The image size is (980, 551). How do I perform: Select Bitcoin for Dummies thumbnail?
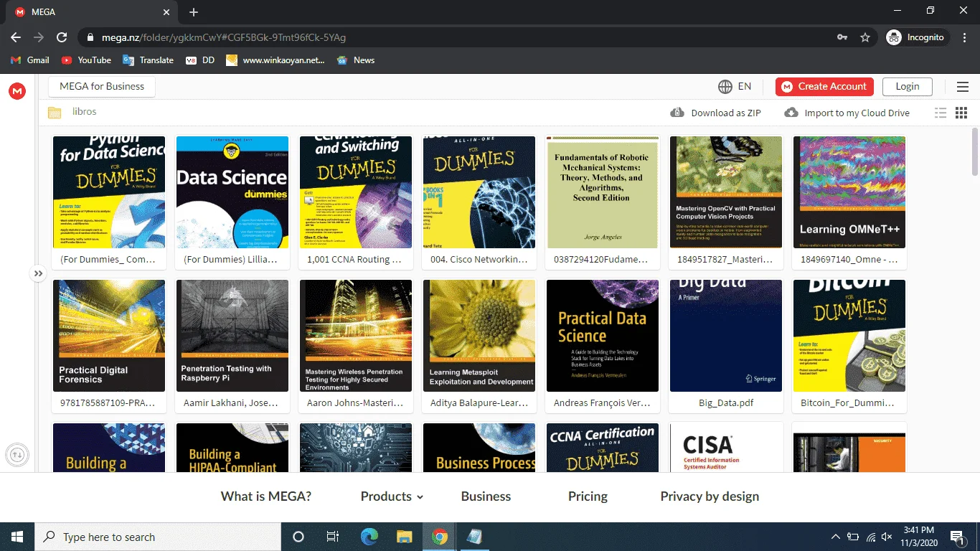pyautogui.click(x=849, y=336)
